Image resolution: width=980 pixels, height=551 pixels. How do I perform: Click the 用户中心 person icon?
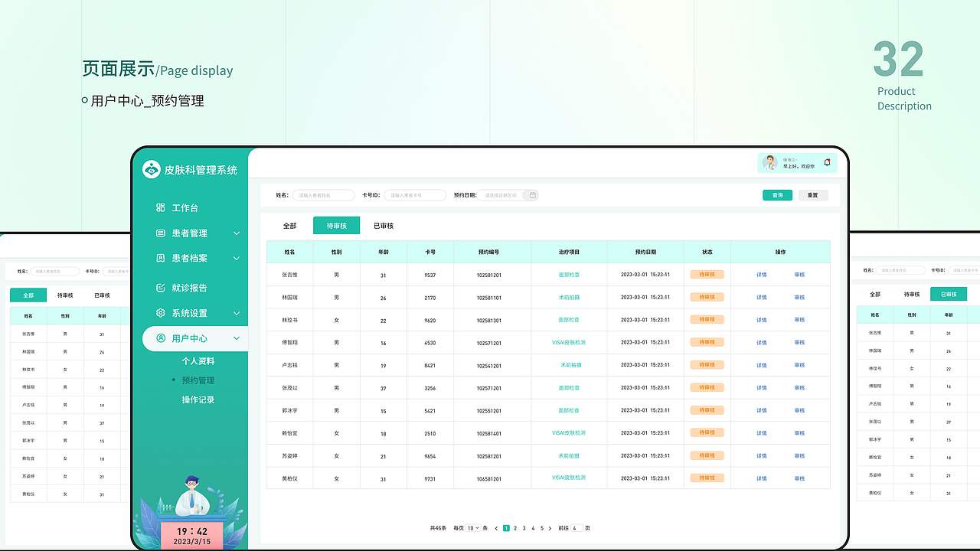pyautogui.click(x=161, y=338)
